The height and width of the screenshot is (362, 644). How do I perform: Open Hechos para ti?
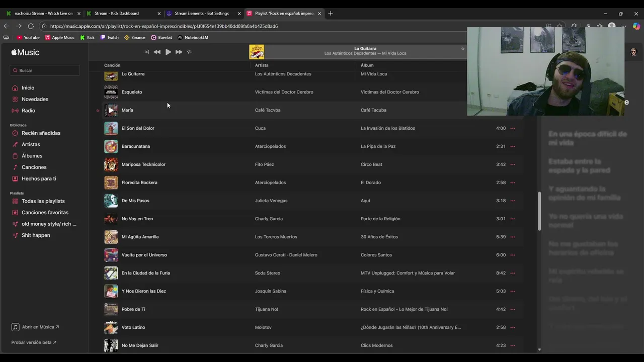point(39,178)
